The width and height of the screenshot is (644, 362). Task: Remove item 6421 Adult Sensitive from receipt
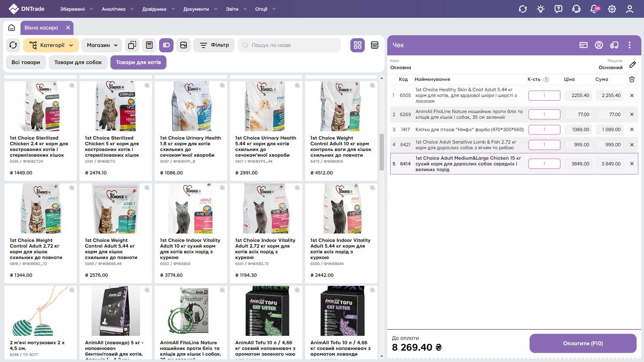click(x=632, y=145)
